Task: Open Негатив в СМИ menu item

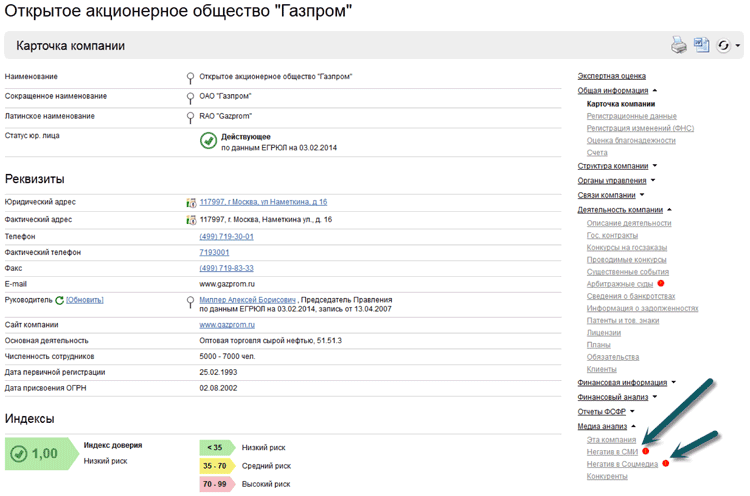Action: tap(612, 452)
